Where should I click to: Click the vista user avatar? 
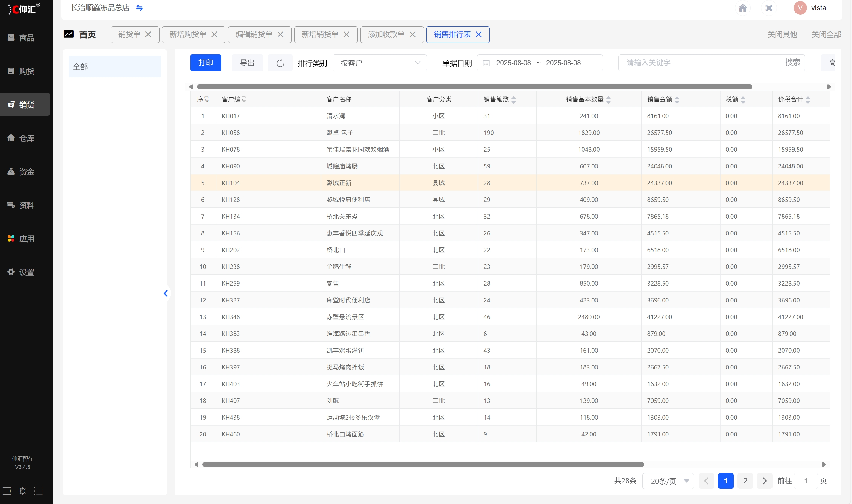pos(800,8)
